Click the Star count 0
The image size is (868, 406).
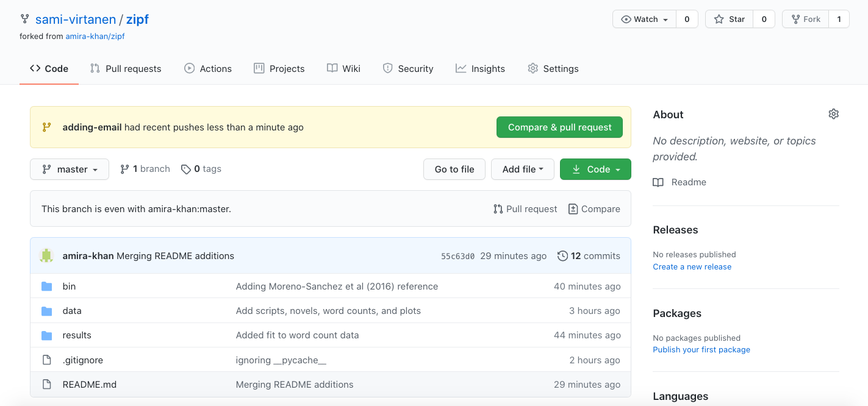pos(764,20)
